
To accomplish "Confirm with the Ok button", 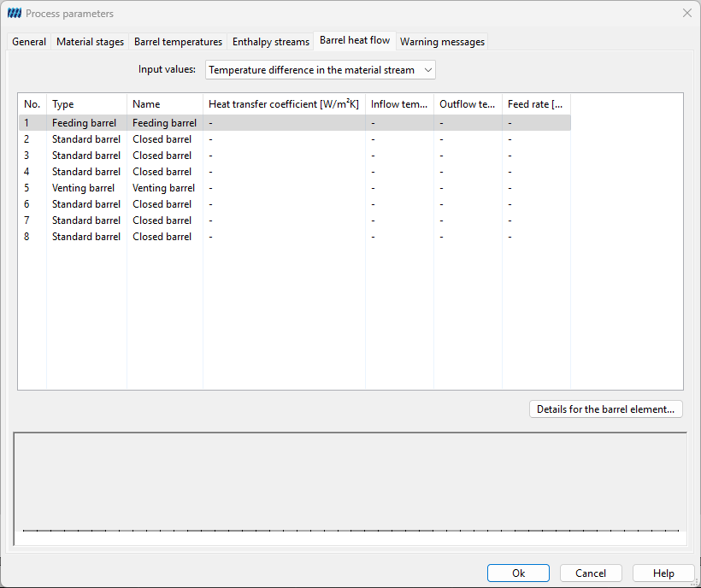I will pyautogui.click(x=518, y=573).
